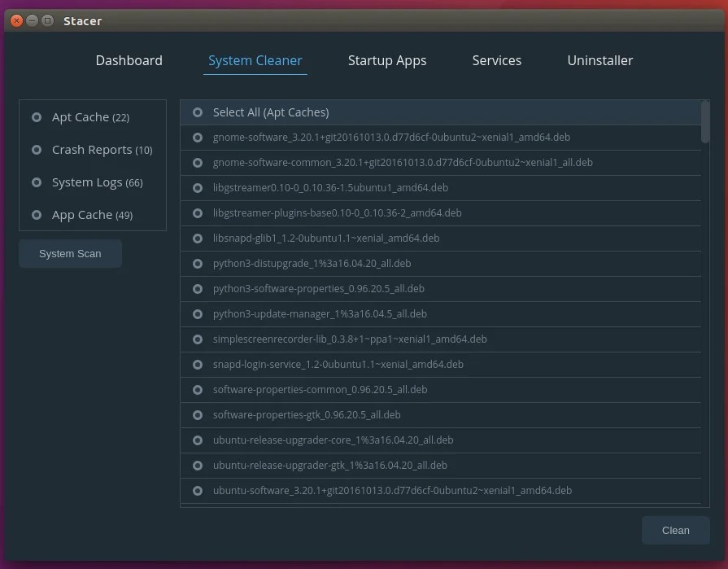
Task: Select gnome-software_3.20.1 amd64 deb entry
Action: click(198, 138)
